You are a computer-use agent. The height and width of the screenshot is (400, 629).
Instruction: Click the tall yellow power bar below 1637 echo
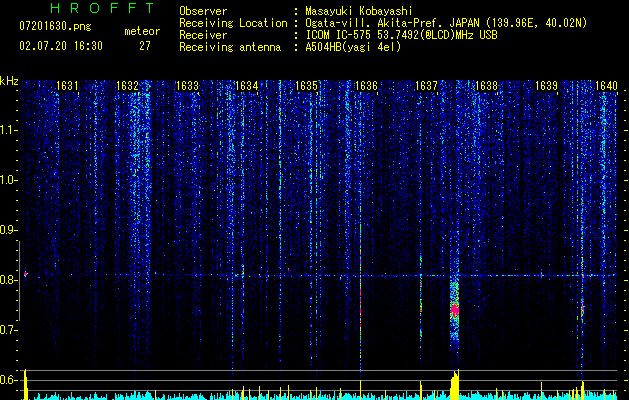(x=455, y=384)
